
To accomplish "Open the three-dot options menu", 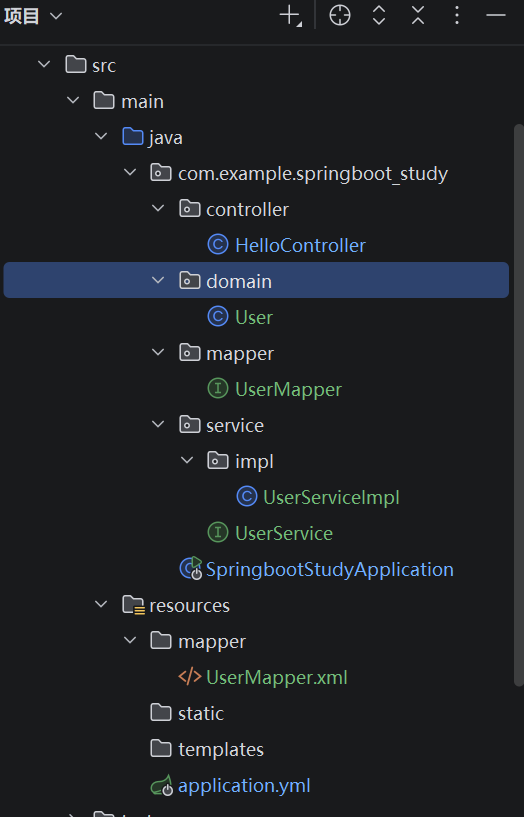I will click(457, 16).
